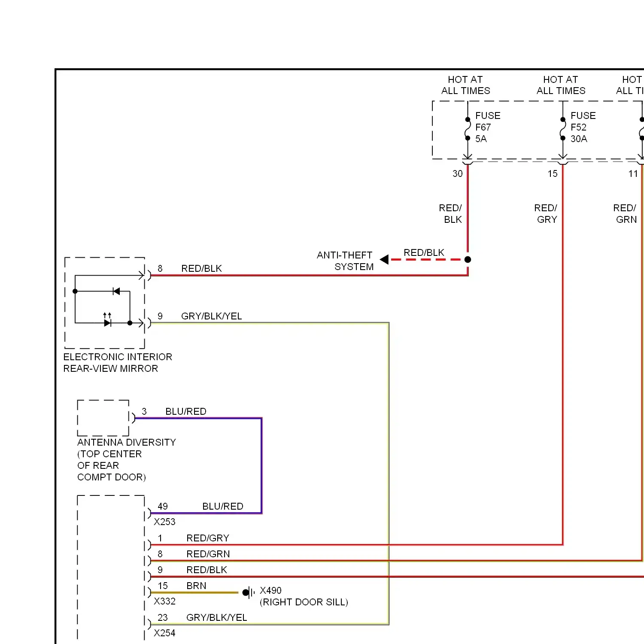Click the vertical RED/GRY label under fuse F52

click(546, 213)
